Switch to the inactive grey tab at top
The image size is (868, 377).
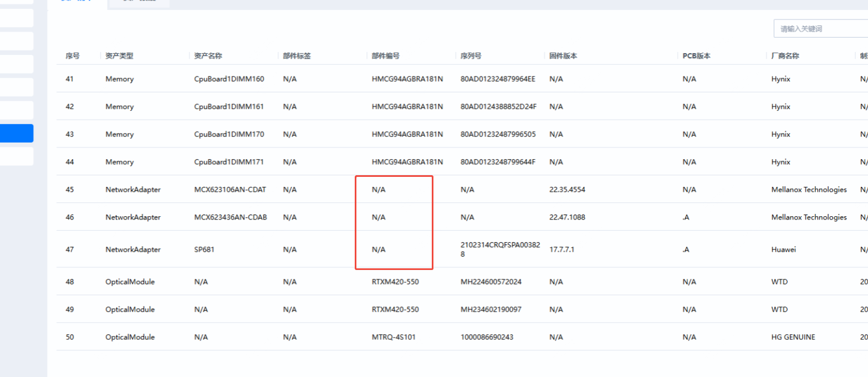click(139, 3)
